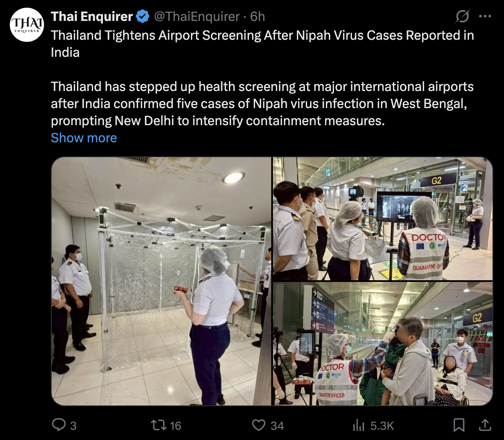The image size is (504, 440).
Task: Open Thai Enquirer profile avatar
Action: click(26, 25)
